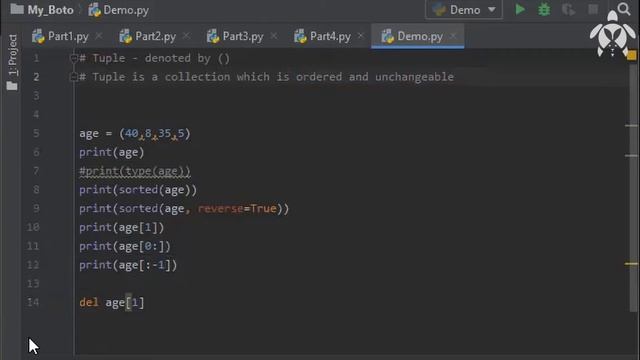Run the Demo configuration with green play button
Viewport: 640px width, 360px height.
[x=520, y=9]
